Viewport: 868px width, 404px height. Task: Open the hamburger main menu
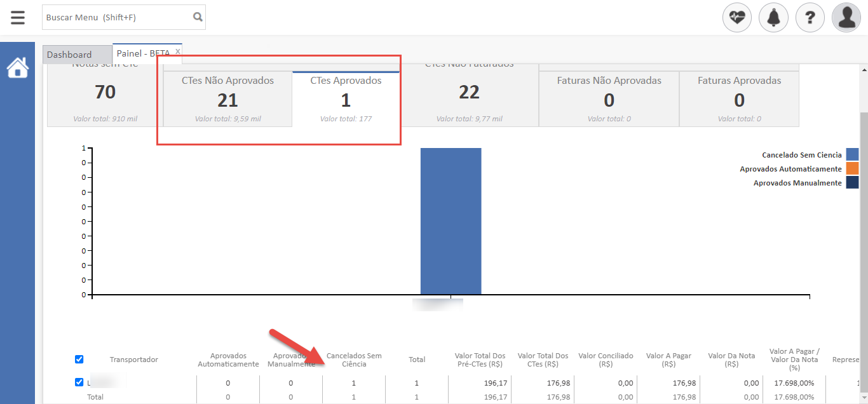18,17
